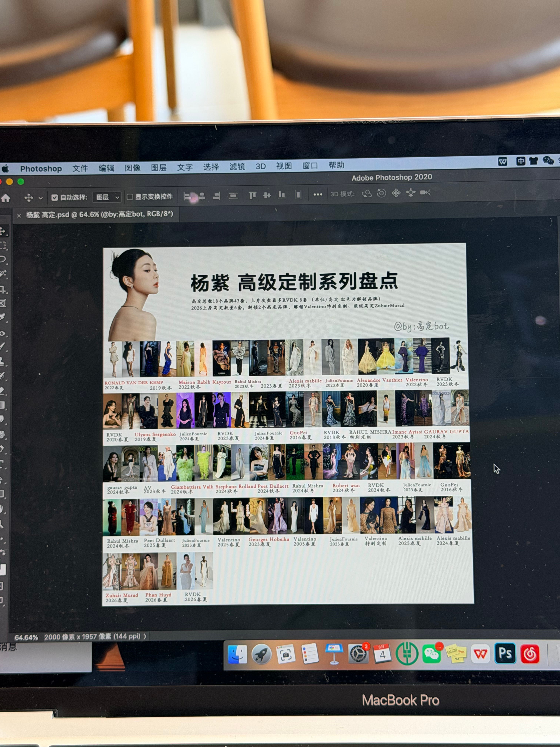The image size is (560, 747).
Task: Click the 3D video camera icon
Action: [x=425, y=192]
